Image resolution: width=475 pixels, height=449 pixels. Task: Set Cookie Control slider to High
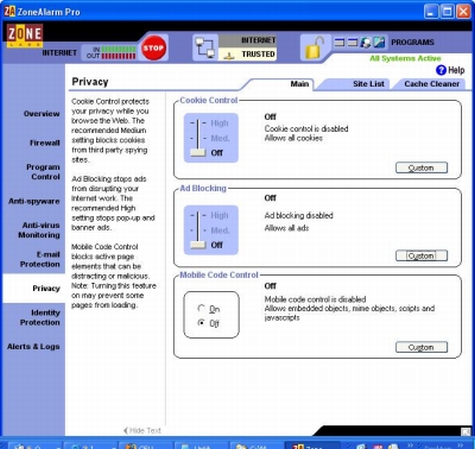[x=219, y=123]
